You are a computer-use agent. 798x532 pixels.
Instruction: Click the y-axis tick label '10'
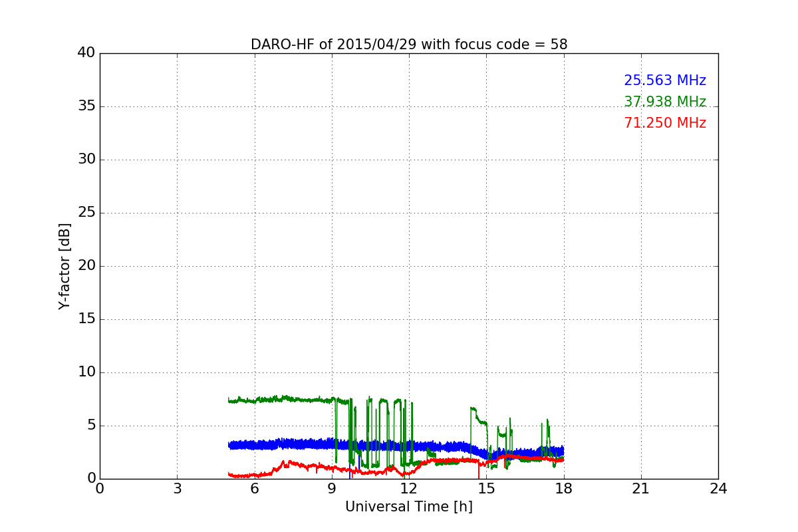86,372
